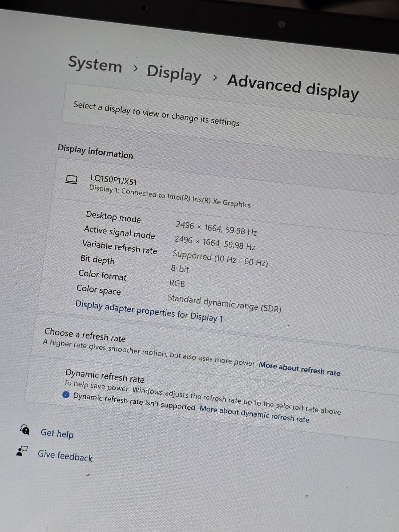The width and height of the screenshot is (399, 532).
Task: Click the blue info icon by Dynamic refresh rate
Action: pyautogui.click(x=66, y=395)
